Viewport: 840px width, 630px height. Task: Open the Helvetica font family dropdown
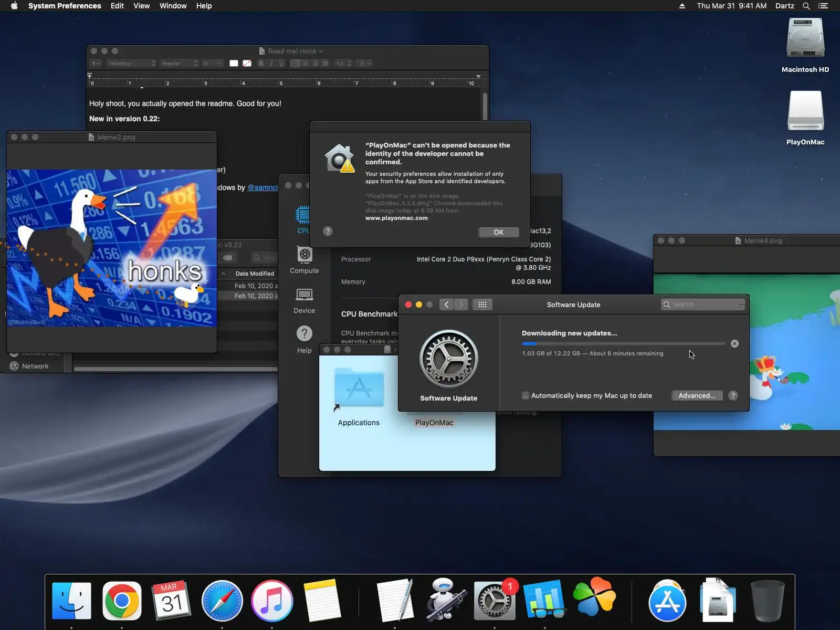tap(132, 64)
